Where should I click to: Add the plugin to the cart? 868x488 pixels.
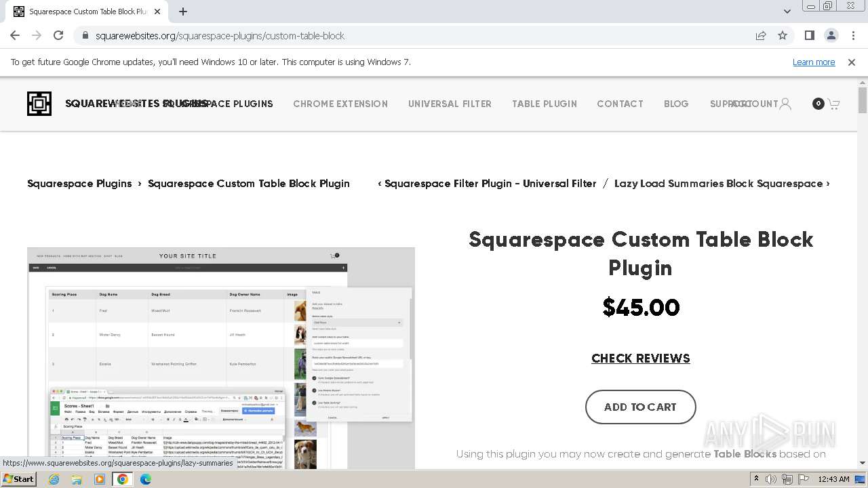(641, 407)
